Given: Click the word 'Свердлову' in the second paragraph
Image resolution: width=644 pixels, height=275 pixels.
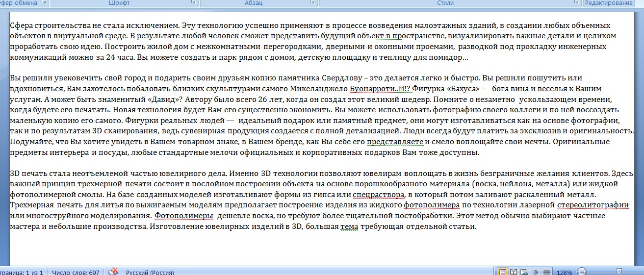Looking at the screenshot, I should click(x=343, y=78).
